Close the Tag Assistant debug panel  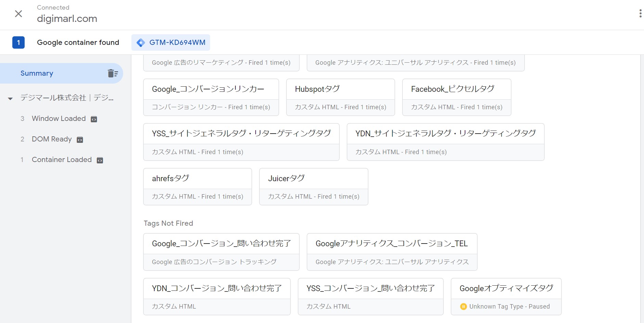(18, 14)
